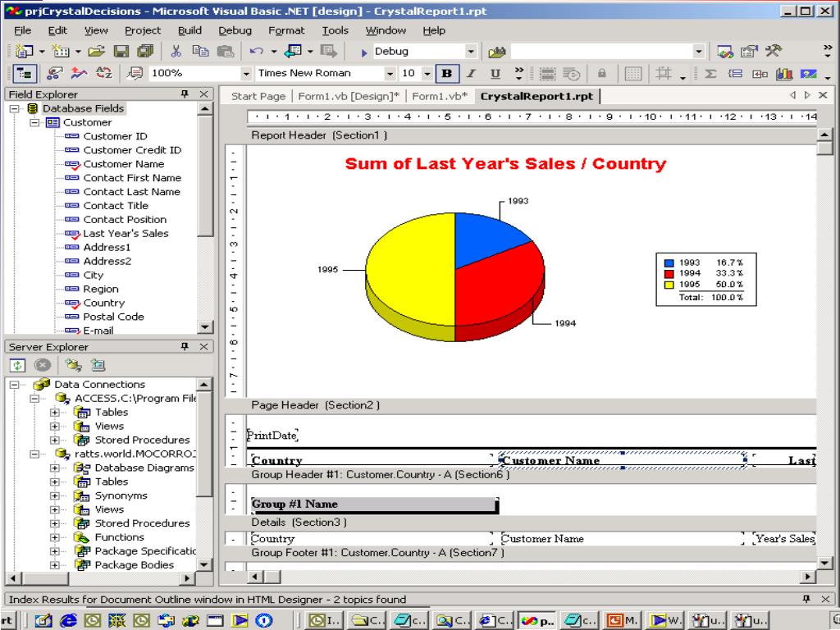840x630 pixels.
Task: Click the New Project toolbar icon
Action: 24,52
